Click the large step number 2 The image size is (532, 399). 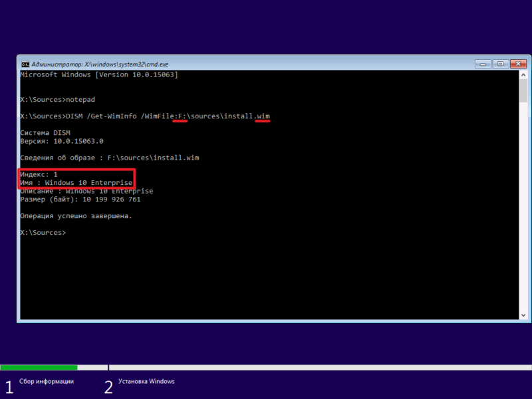pyautogui.click(x=108, y=387)
